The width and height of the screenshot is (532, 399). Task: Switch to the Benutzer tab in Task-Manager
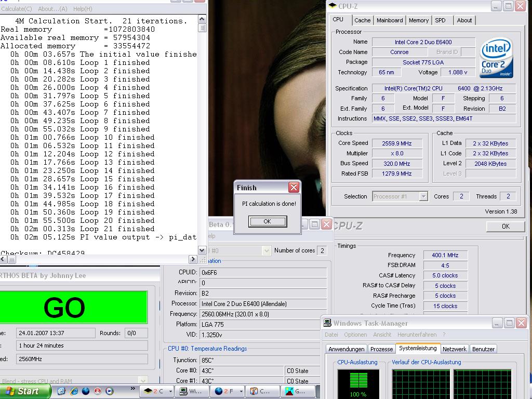[x=483, y=349]
